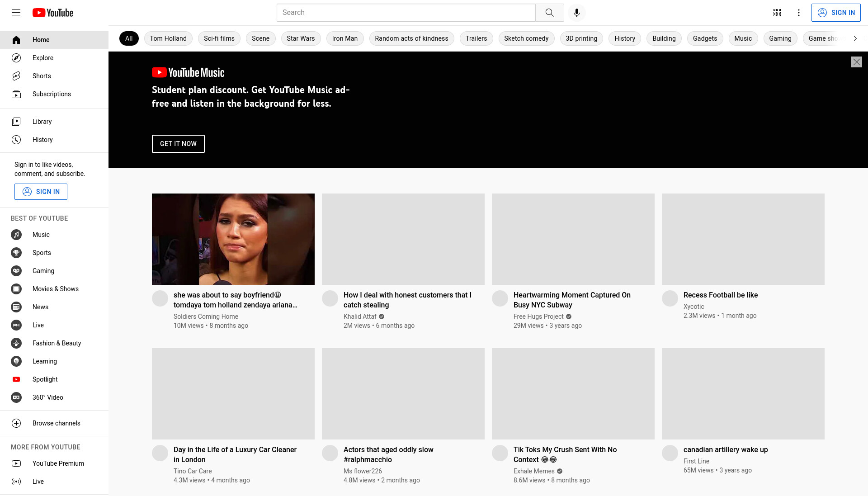This screenshot has width=868, height=496.
Task: Select the Music filter chip
Action: coord(743,38)
